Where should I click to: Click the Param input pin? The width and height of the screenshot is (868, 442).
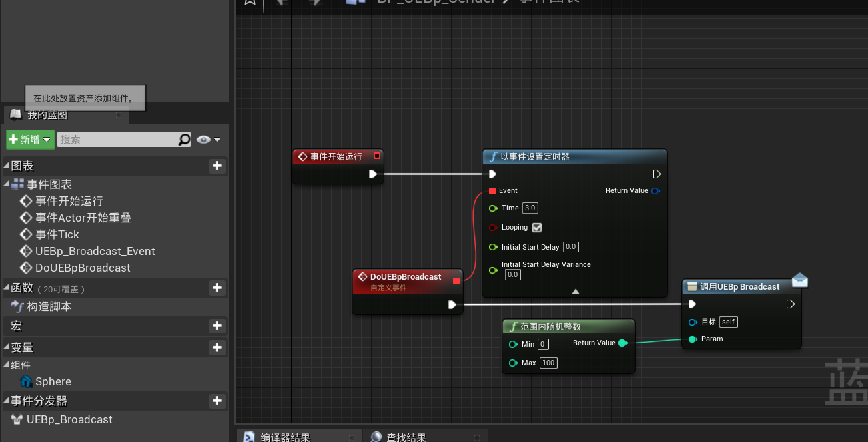point(693,339)
